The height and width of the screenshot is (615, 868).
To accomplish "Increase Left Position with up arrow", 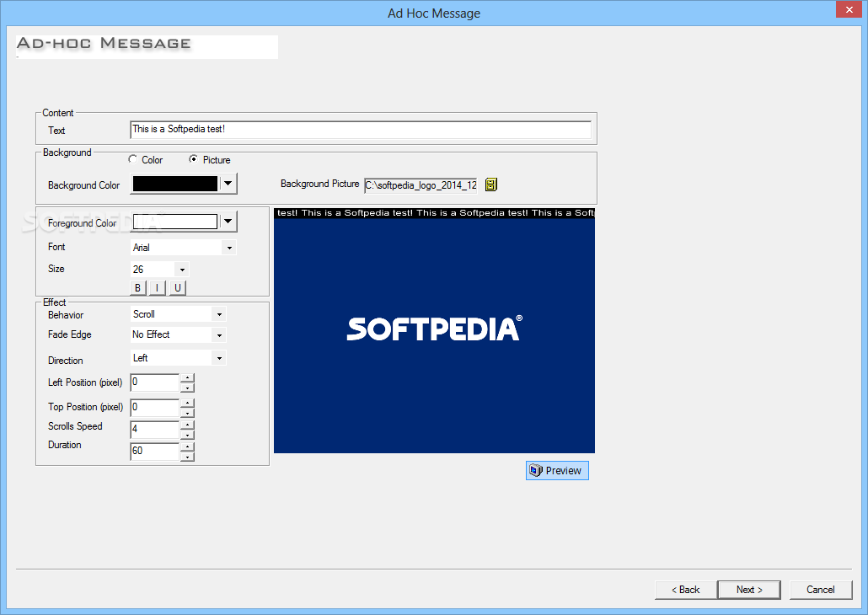I will click(188, 378).
